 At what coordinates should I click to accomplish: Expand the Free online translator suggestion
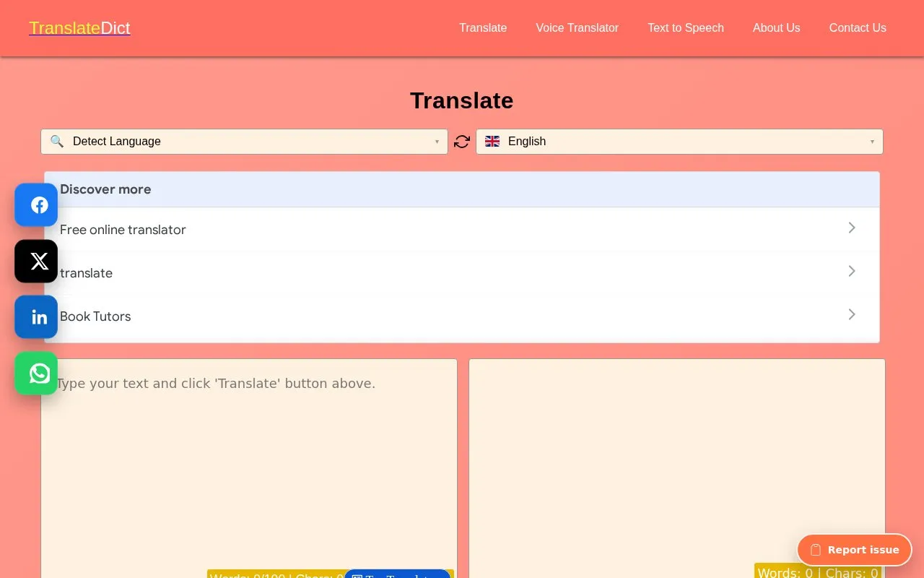click(462, 229)
